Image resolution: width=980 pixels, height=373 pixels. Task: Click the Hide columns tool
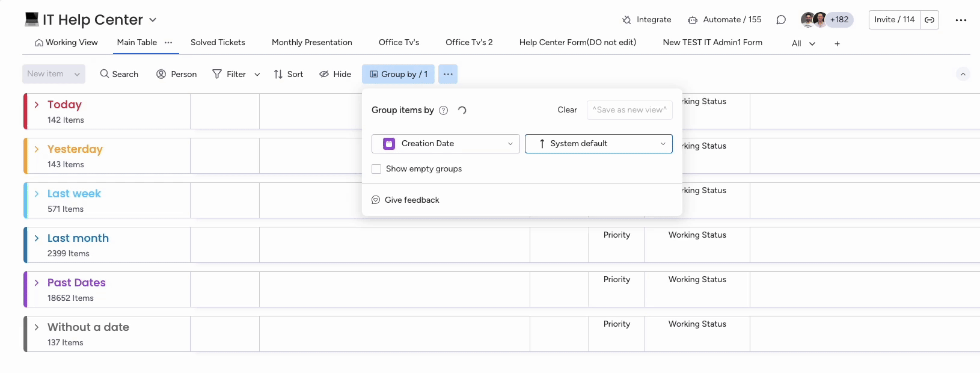335,74
